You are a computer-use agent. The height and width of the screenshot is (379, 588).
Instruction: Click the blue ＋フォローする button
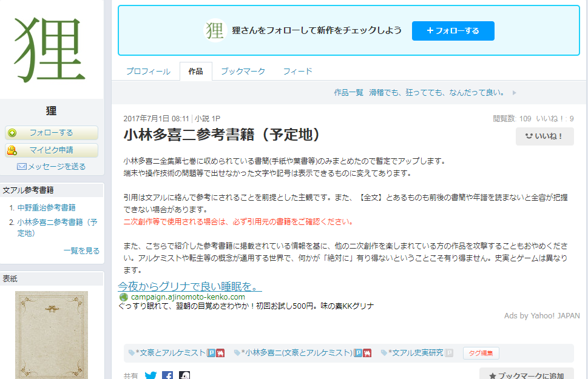click(453, 29)
